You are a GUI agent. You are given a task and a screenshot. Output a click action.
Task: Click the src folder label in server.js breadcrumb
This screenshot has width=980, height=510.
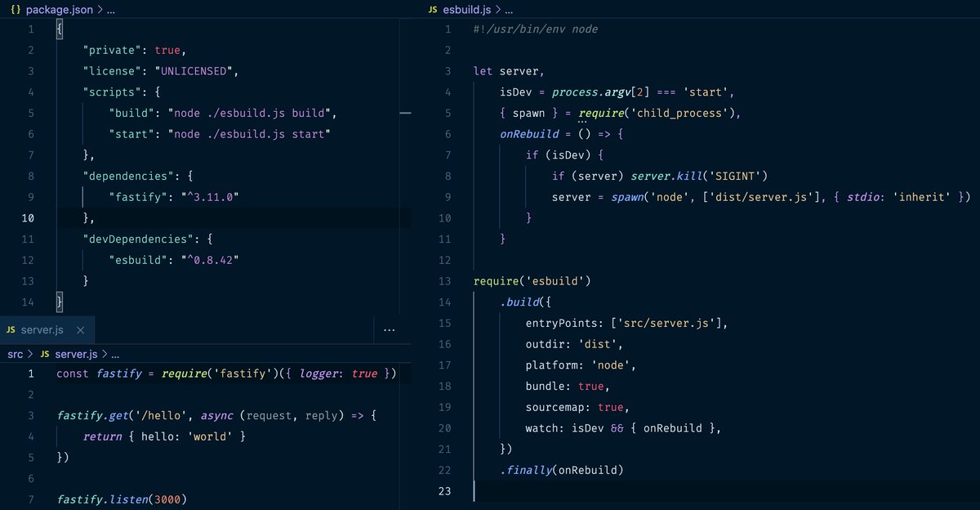(15, 354)
